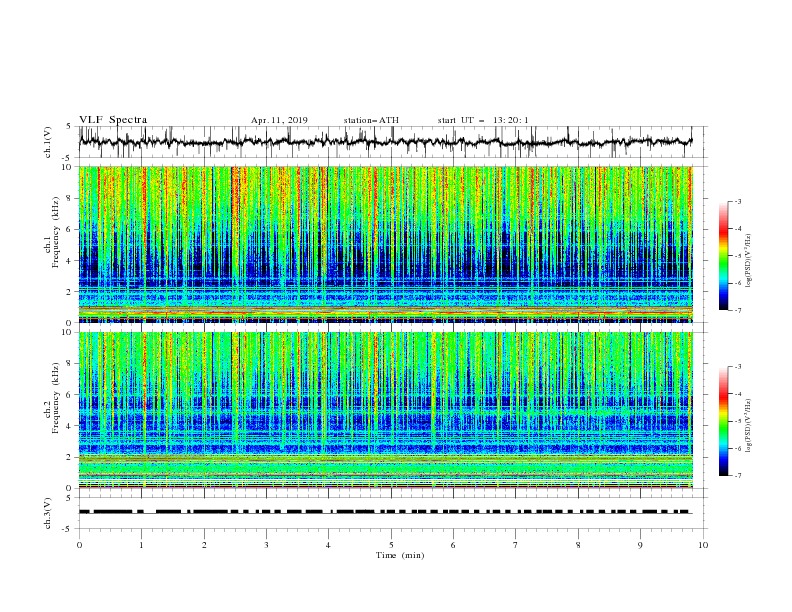The height and width of the screenshot is (612, 792).
Task: Click the ch.1 color bar 'log(PSD)(V²/Hz)' label
Action: [749, 261]
